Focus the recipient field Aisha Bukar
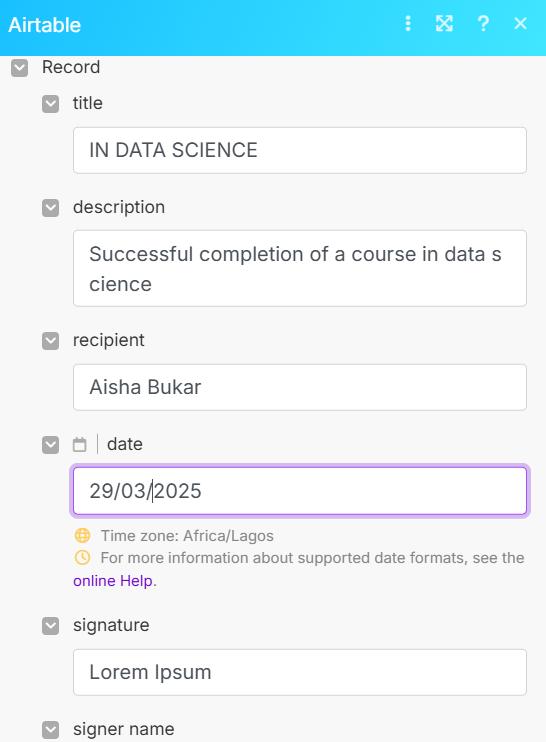The width and height of the screenshot is (546, 742). [x=300, y=387]
